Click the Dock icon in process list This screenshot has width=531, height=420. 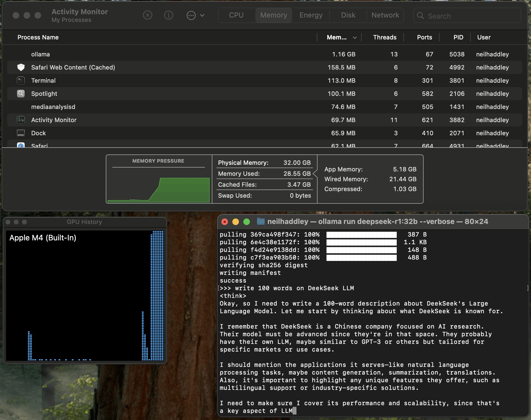pyautogui.click(x=21, y=133)
